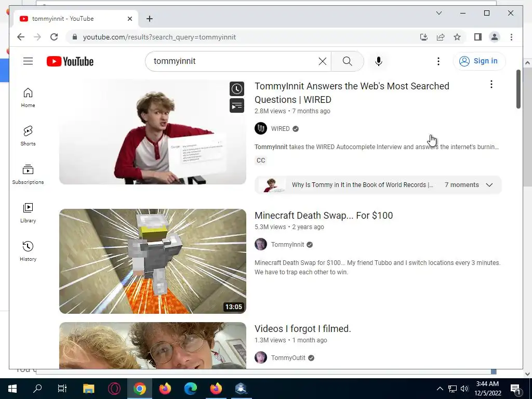This screenshot has height=399, width=532.
Task: Add WIRED video to queue
Action: [237, 105]
